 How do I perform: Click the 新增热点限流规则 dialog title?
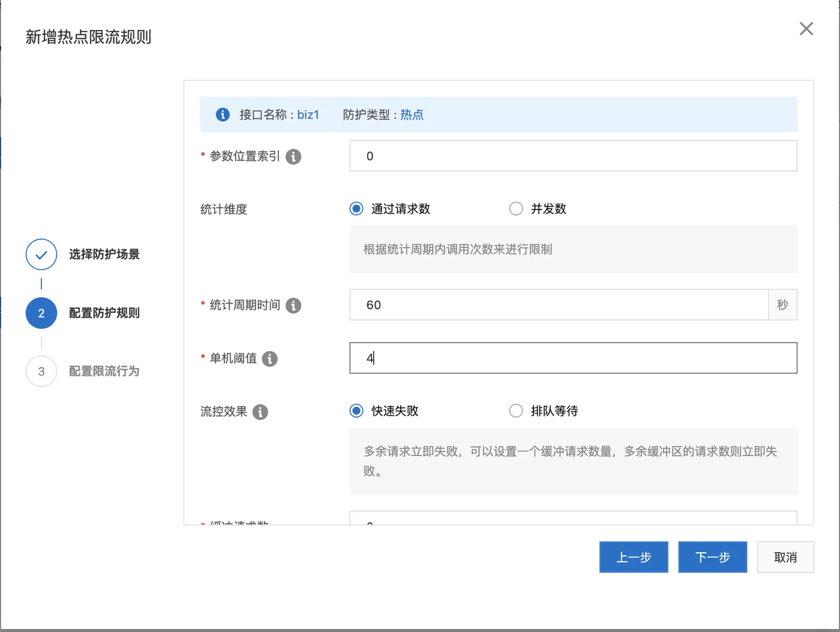click(88, 37)
